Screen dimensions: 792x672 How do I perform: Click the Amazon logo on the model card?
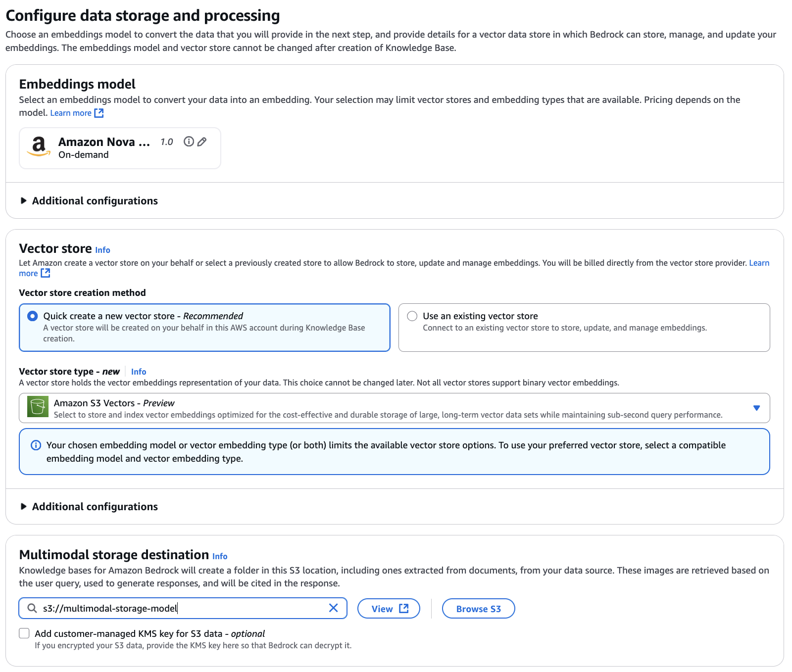pyautogui.click(x=39, y=147)
